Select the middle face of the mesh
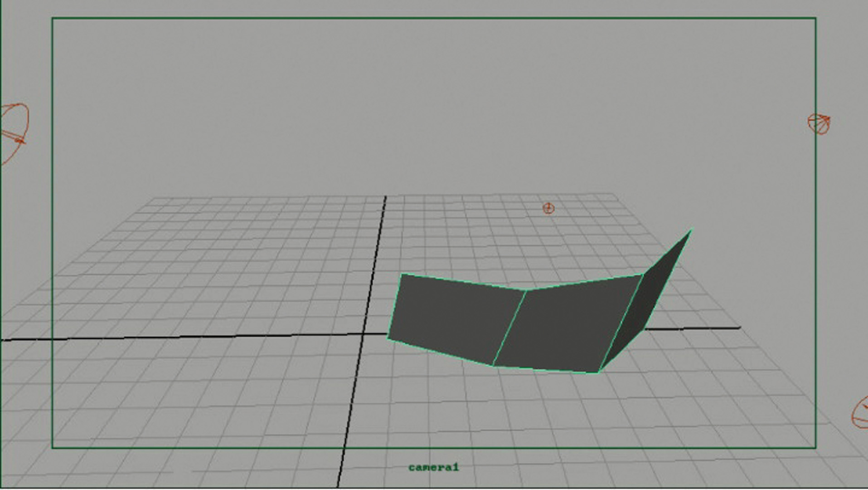 point(567,324)
